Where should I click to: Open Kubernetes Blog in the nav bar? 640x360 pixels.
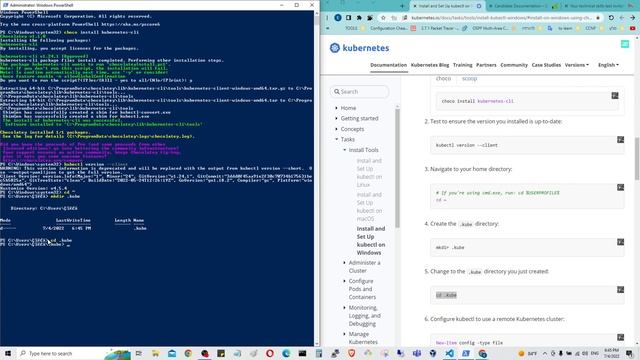click(430, 65)
